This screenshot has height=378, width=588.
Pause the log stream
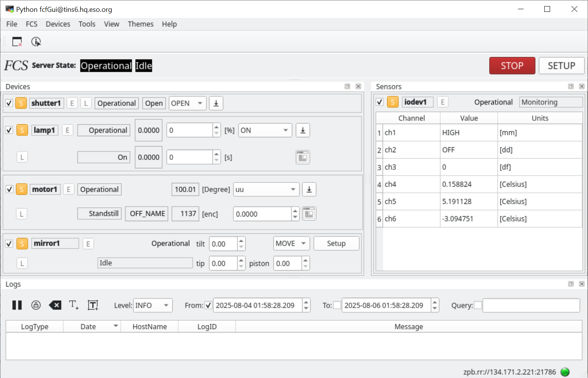click(17, 305)
